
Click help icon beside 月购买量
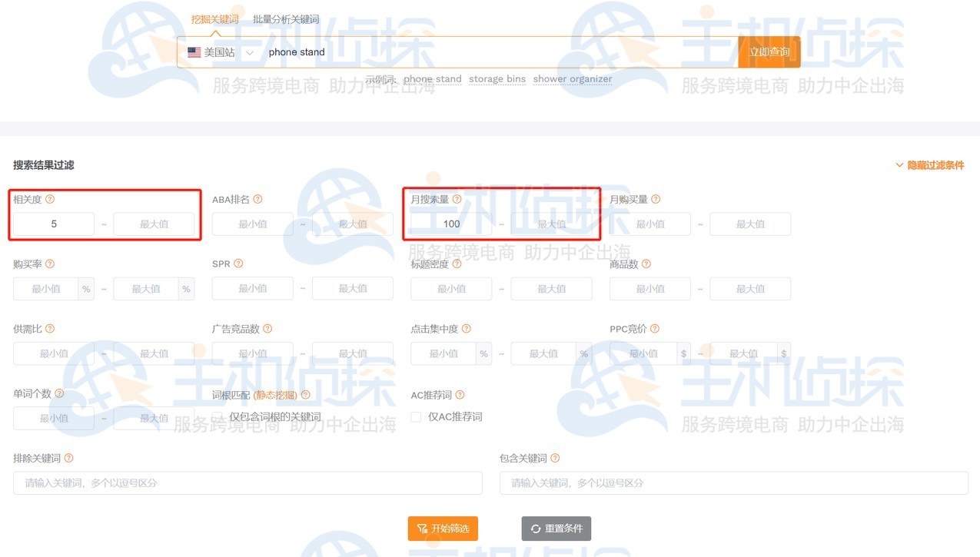pyautogui.click(x=656, y=200)
